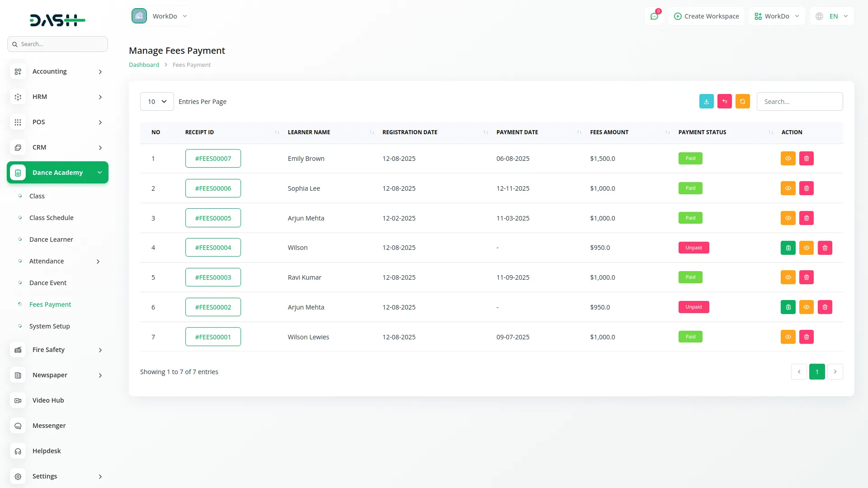The width and height of the screenshot is (868, 488).
Task: Open the entries per page dropdown
Action: [157, 102]
